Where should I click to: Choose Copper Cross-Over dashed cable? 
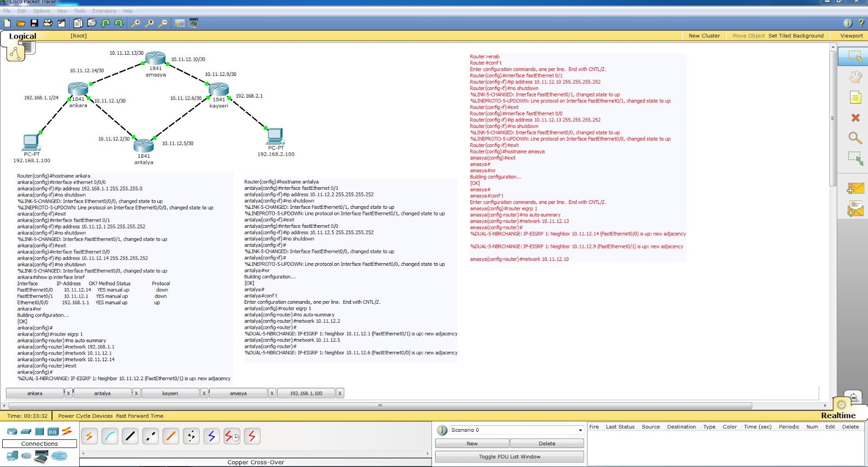[150, 436]
